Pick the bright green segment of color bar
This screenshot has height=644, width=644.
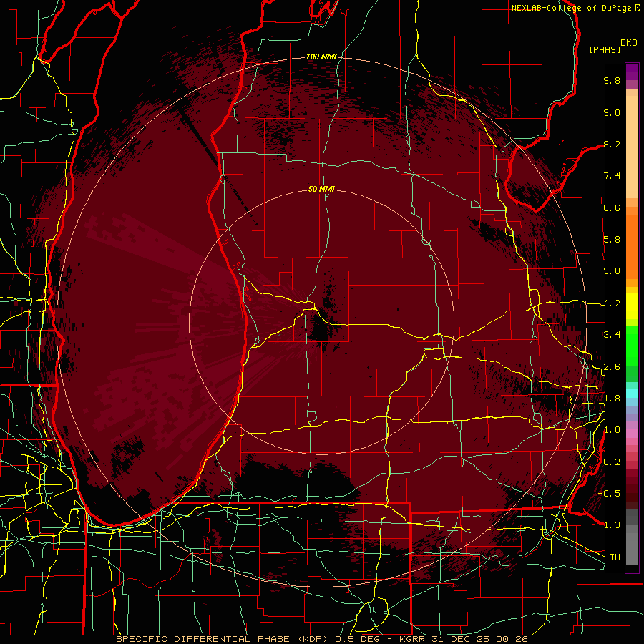pyautogui.click(x=632, y=346)
